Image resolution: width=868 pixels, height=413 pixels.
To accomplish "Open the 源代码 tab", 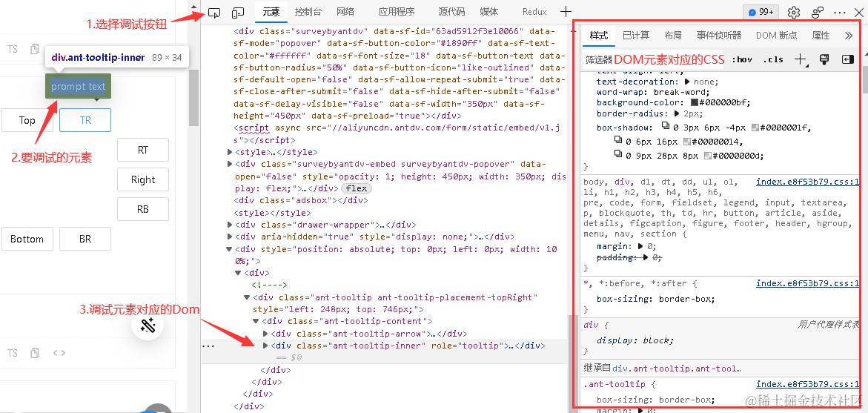I will (451, 12).
